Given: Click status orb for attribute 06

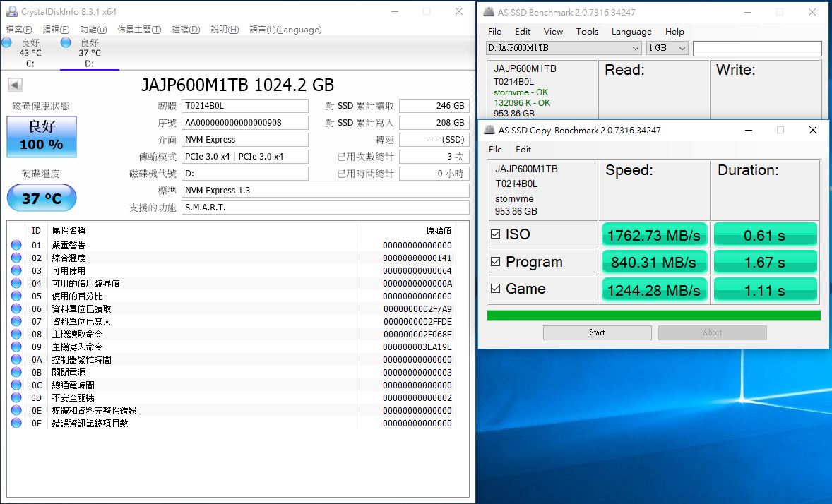Looking at the screenshot, I should [16, 308].
